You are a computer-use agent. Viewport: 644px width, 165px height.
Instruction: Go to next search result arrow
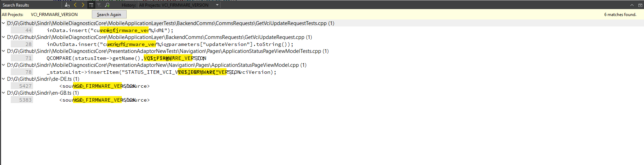coord(83,5)
